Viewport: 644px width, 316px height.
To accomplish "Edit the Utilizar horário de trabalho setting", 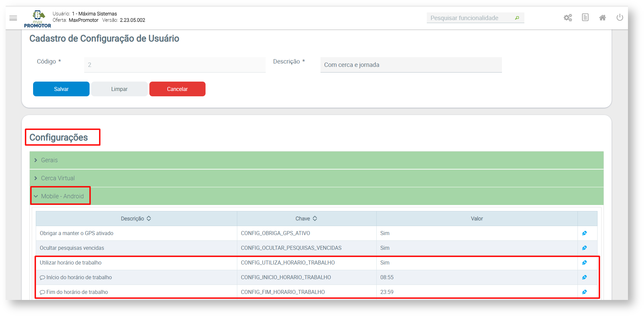I will click(584, 263).
